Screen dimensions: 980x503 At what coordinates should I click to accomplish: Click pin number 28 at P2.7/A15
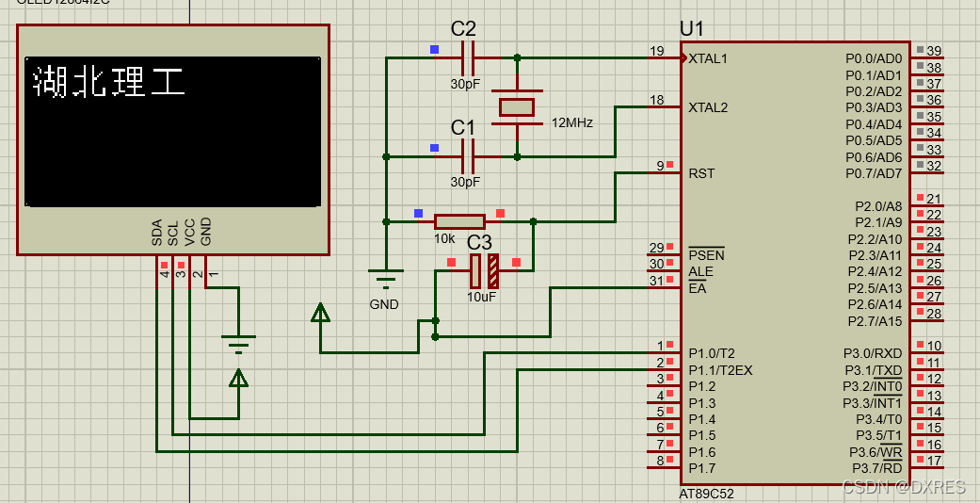(x=935, y=313)
